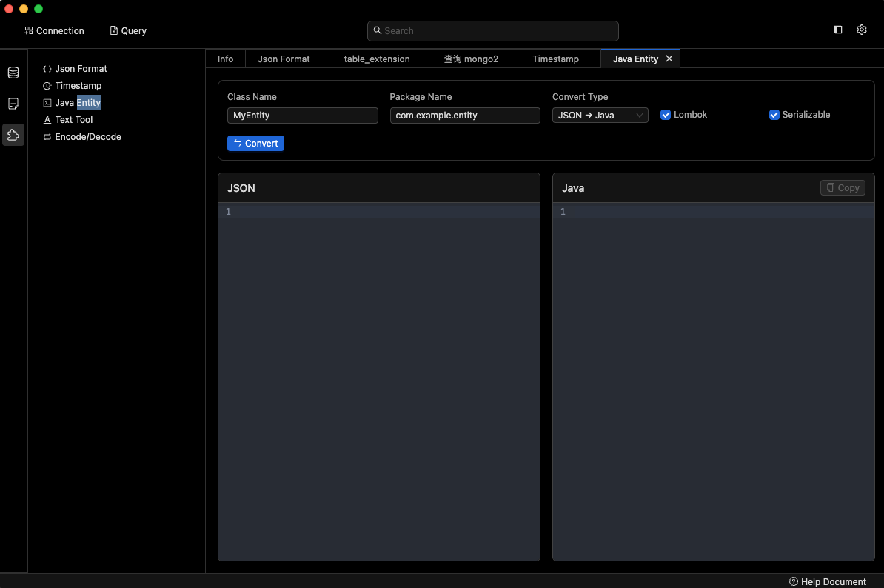Select the notes/query panel icon in sidebar
This screenshot has height=588, width=884.
pos(13,104)
